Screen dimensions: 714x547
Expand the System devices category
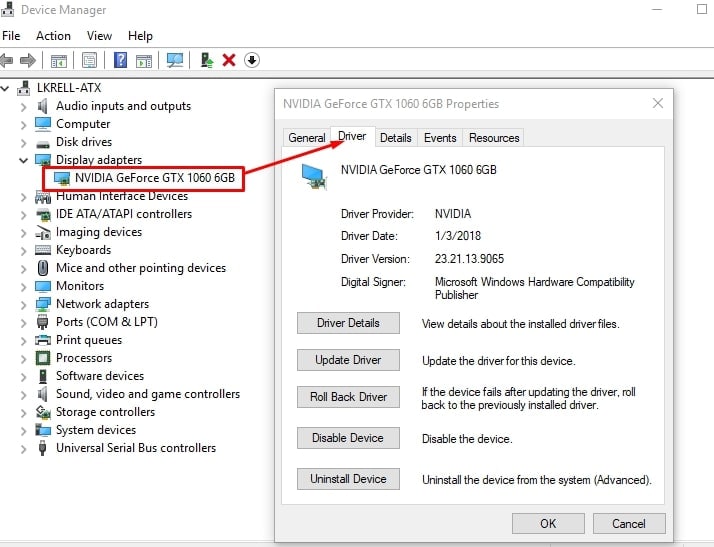(24, 430)
